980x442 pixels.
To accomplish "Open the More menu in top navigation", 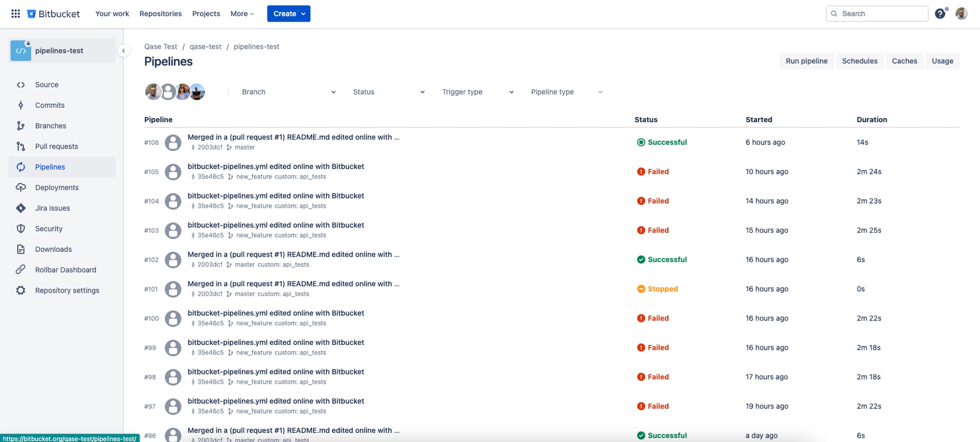I will [242, 14].
